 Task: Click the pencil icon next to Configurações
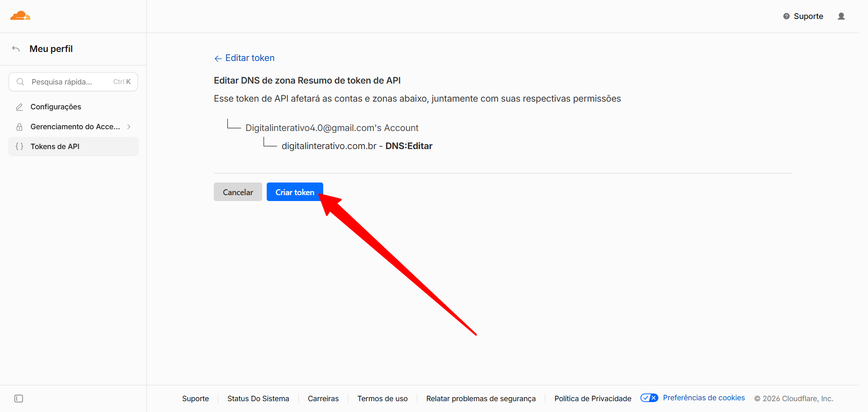click(19, 107)
